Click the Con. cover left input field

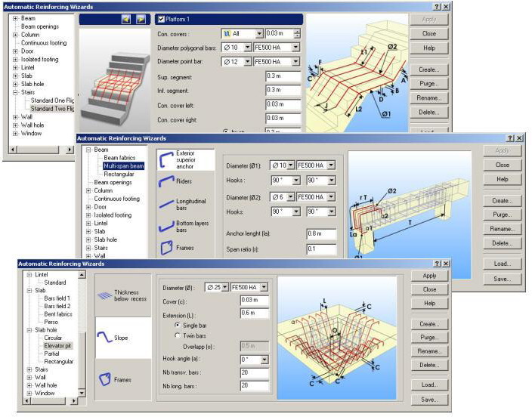283,104
